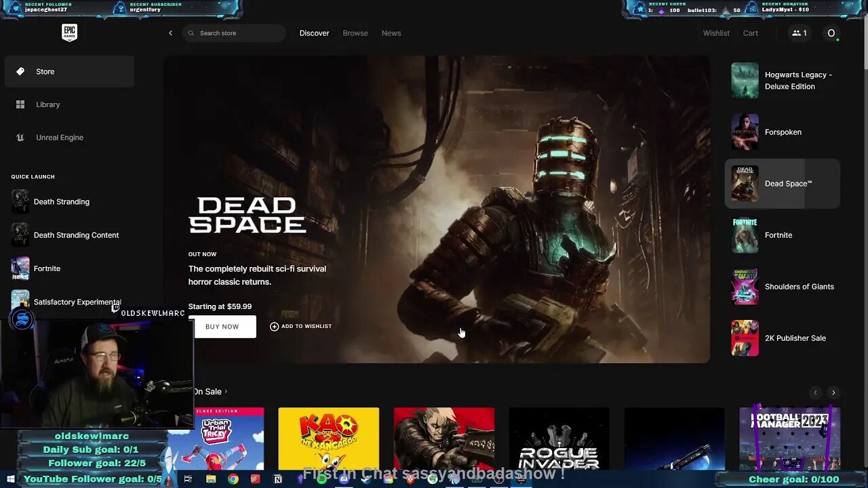Open Windows Start menu
The height and width of the screenshot is (488, 868).
coord(11,479)
